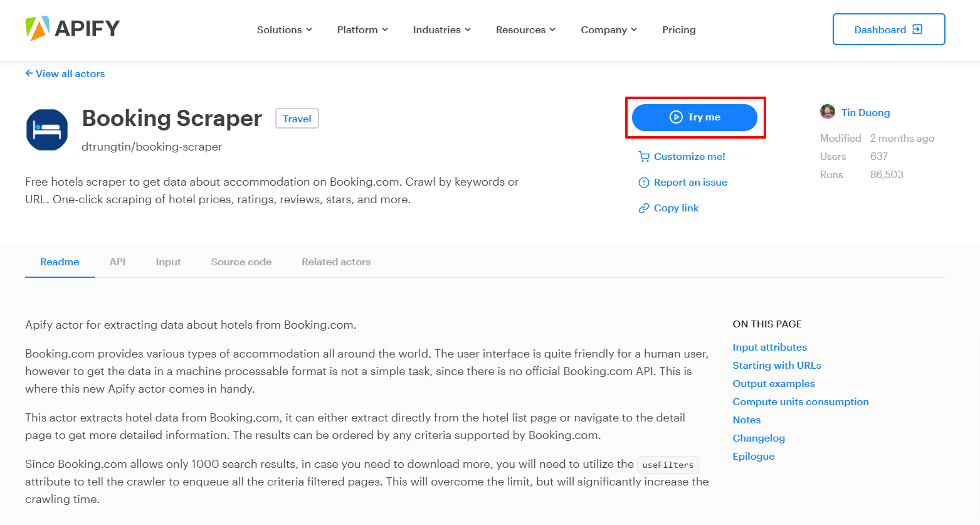Jump to Input attributes section
Viewport: 980px width, 525px height.
coord(770,347)
